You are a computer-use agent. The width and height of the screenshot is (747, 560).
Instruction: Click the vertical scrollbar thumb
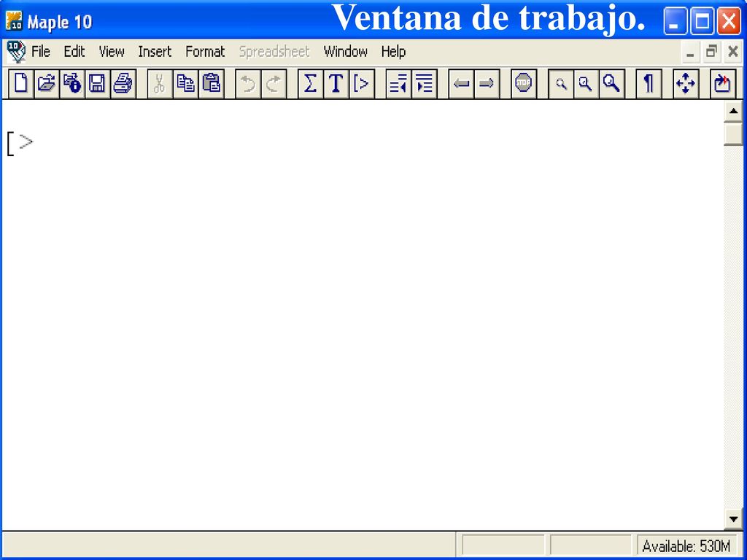pos(733,134)
